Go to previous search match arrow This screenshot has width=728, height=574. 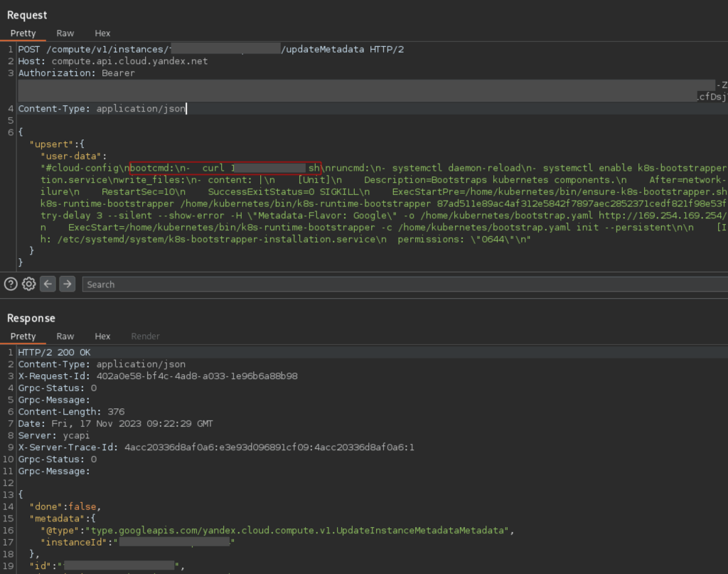tap(48, 284)
